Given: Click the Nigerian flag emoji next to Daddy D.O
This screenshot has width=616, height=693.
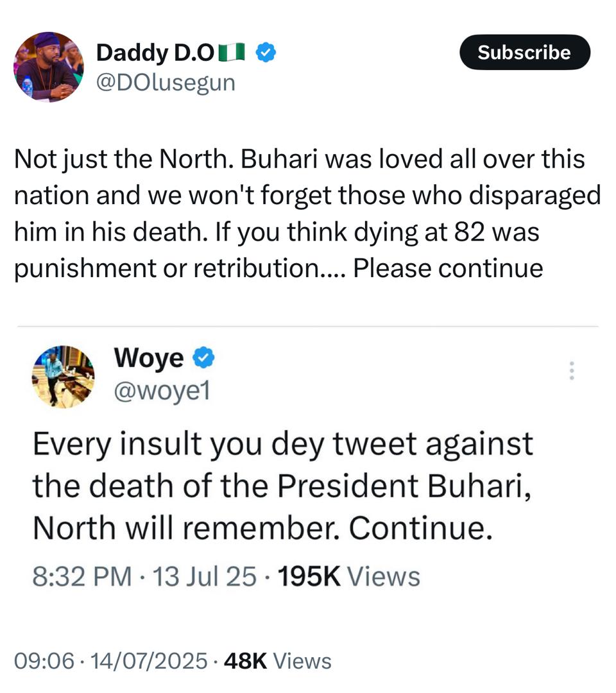Looking at the screenshot, I should [233, 53].
